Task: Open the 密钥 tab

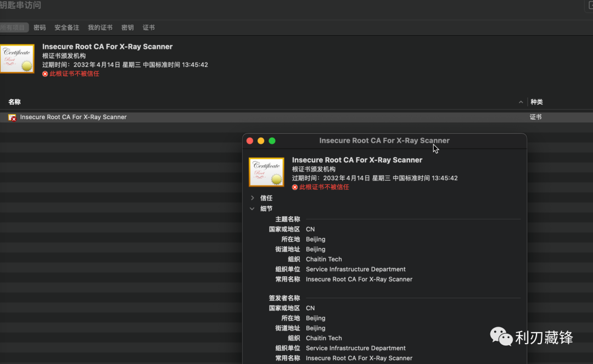Action: tap(127, 27)
